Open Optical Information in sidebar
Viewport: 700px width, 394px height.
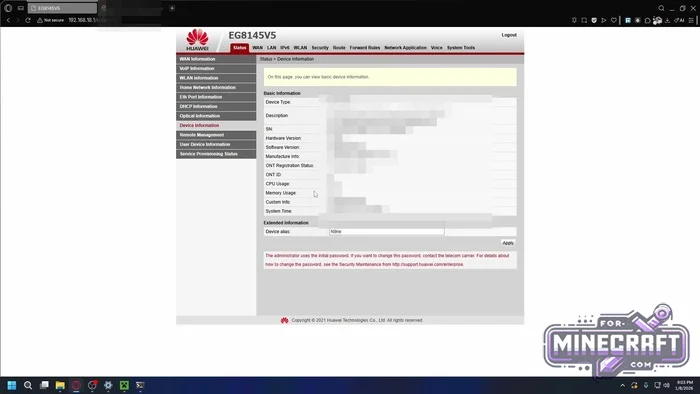(x=216, y=116)
